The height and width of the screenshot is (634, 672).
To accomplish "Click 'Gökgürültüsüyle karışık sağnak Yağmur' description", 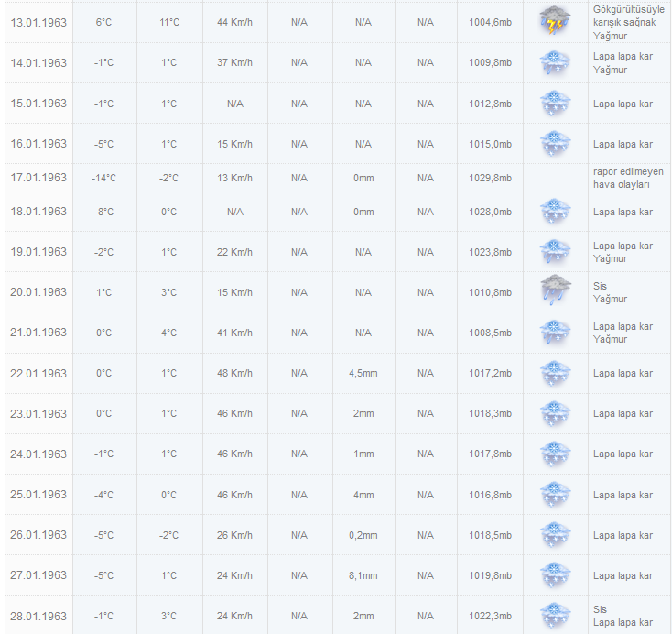I will (x=629, y=22).
